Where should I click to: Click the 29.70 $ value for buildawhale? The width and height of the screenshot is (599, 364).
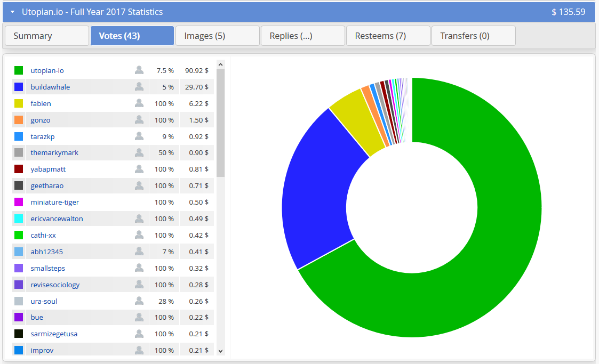coord(197,87)
